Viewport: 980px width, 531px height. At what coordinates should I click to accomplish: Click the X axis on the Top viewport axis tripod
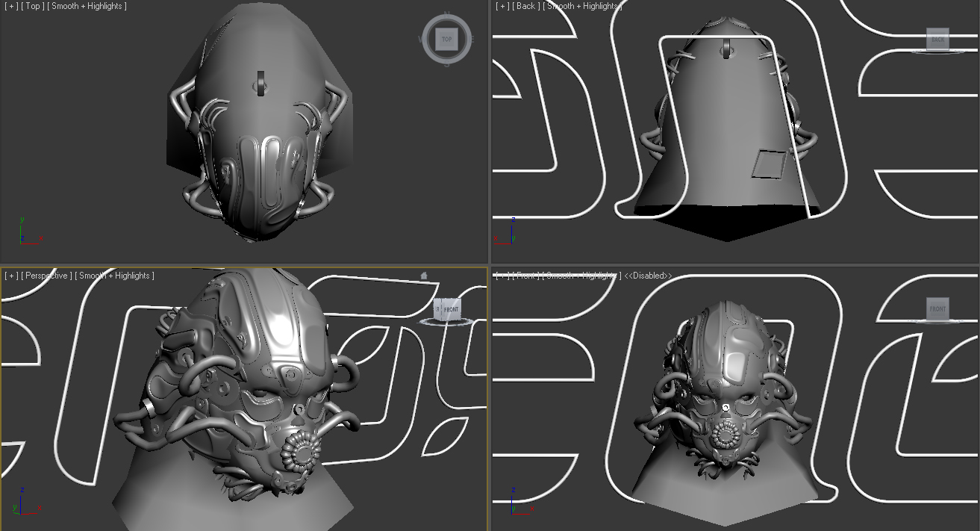tap(41, 239)
